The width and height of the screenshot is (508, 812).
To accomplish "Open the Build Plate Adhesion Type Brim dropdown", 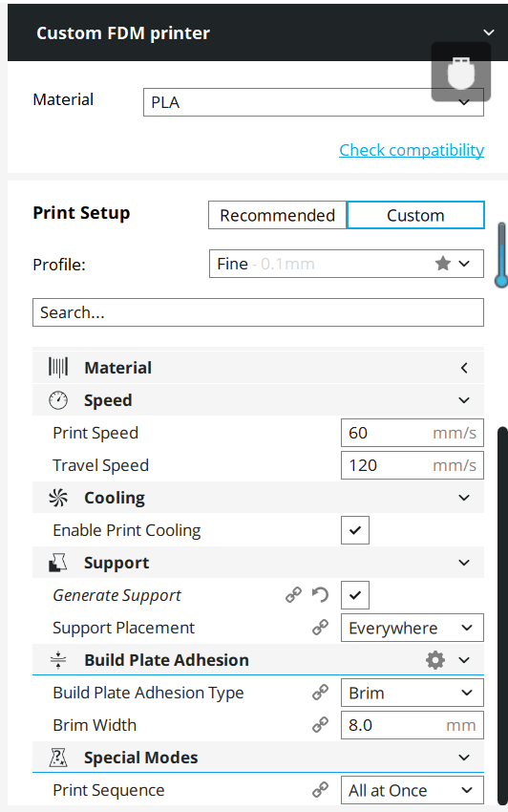I will [413, 693].
